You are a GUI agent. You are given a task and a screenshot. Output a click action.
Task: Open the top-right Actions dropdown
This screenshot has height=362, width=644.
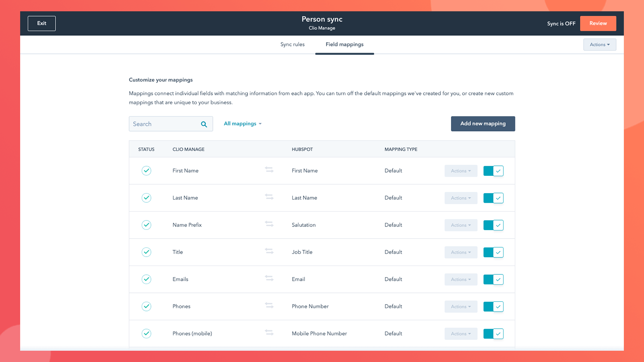click(599, 45)
